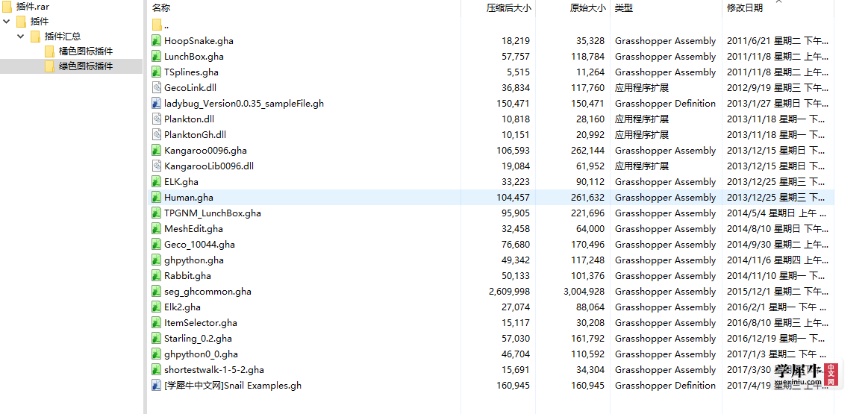Click the type 应用程序扩展 of GecoLink.dll
The height and width of the screenshot is (414, 868).
tap(642, 87)
